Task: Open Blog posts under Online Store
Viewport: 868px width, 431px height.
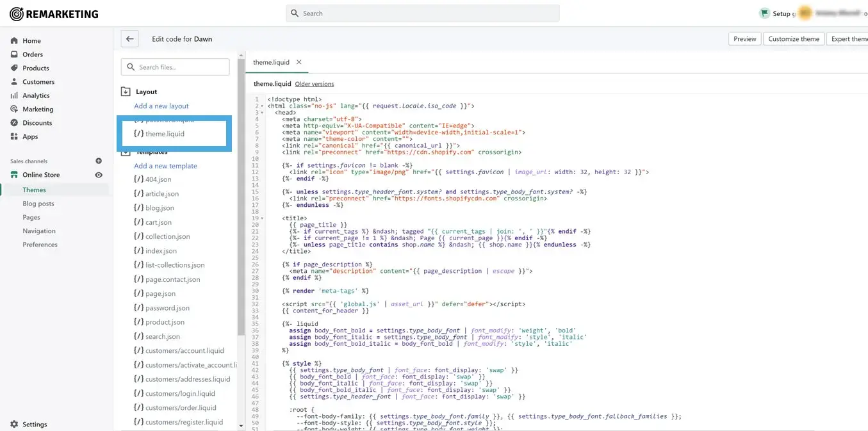Action: click(x=38, y=204)
